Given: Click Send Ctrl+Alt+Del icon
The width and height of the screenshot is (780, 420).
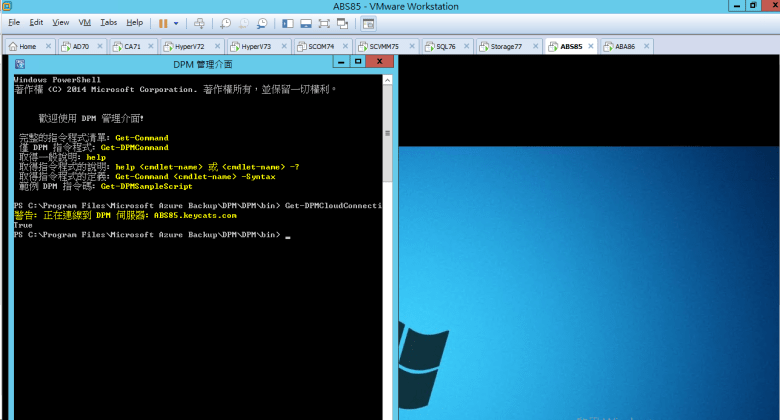Looking at the screenshot, I should coord(199,22).
